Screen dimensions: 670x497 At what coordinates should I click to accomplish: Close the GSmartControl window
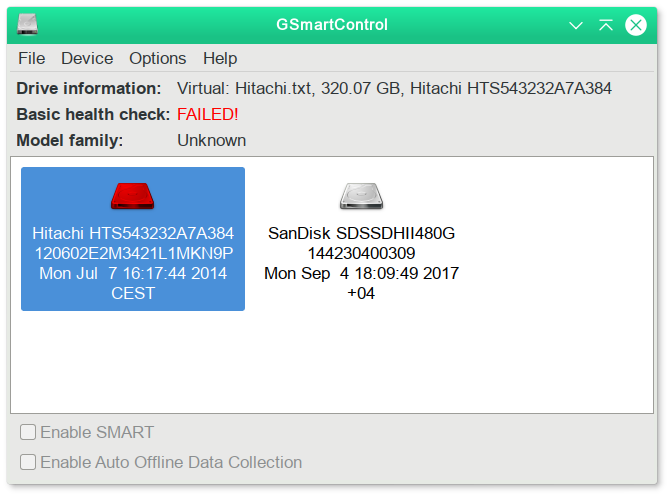pyautogui.click(x=636, y=24)
